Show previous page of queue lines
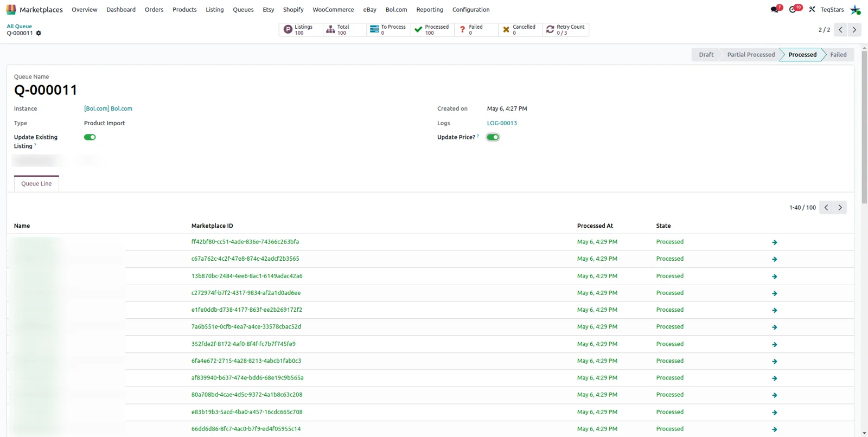868x437 pixels. [x=826, y=208]
